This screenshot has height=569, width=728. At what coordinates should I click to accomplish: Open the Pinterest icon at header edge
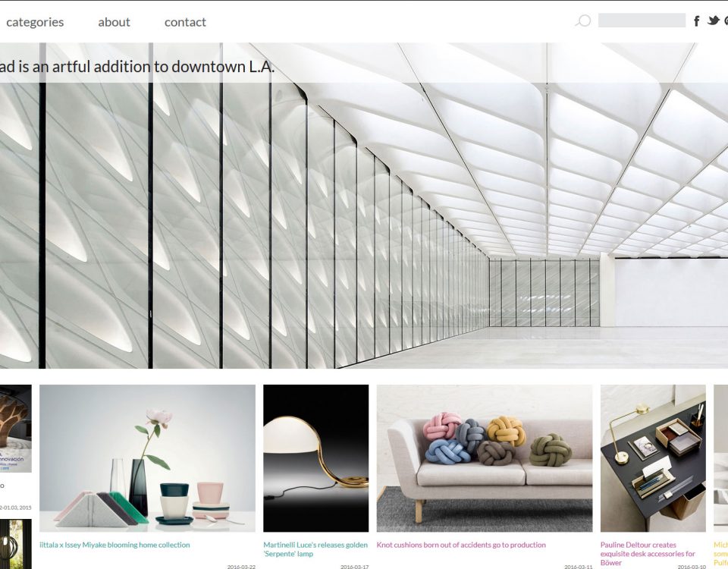click(726, 21)
